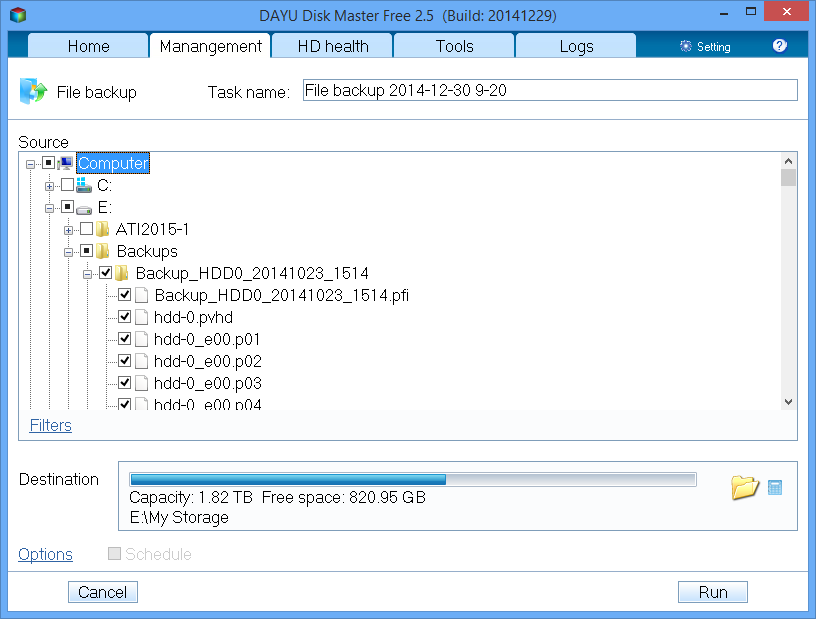This screenshot has height=619, width=816.
Task: Click the destination capacity usage bar
Action: coord(413,479)
